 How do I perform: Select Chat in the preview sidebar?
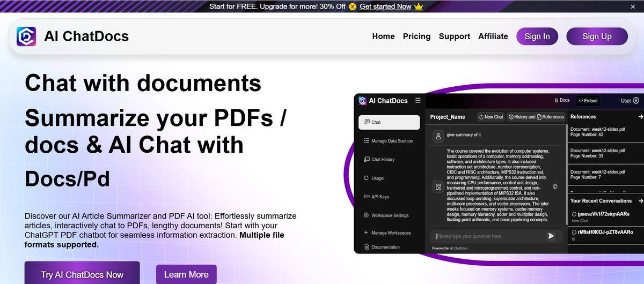(x=389, y=122)
